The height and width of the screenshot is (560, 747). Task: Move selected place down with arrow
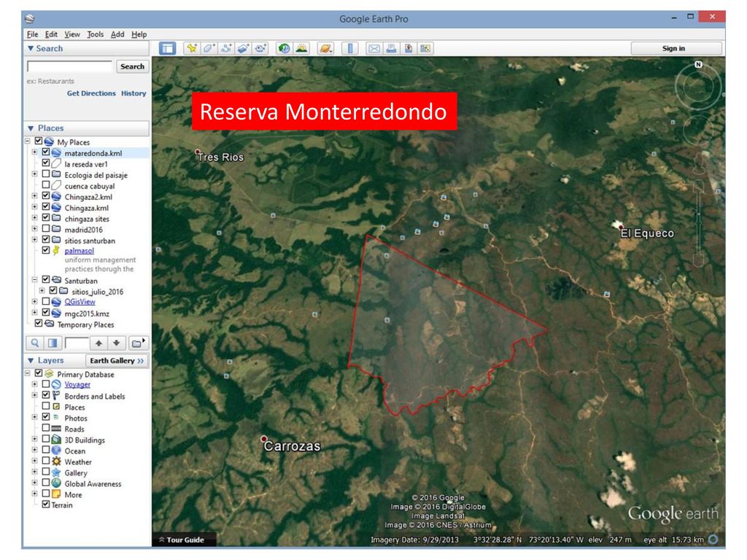click(116, 343)
